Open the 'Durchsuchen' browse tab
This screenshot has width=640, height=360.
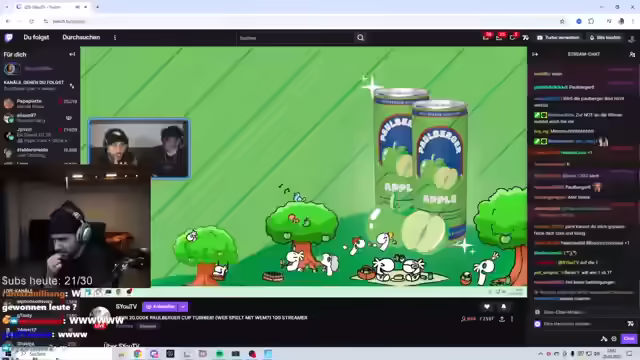click(81, 38)
